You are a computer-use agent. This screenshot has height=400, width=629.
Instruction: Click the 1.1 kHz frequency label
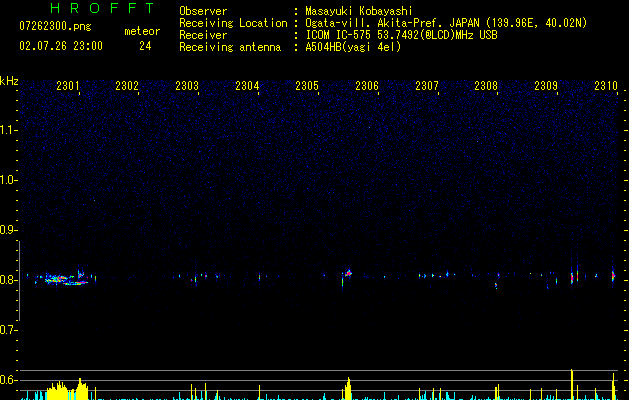click(8, 130)
